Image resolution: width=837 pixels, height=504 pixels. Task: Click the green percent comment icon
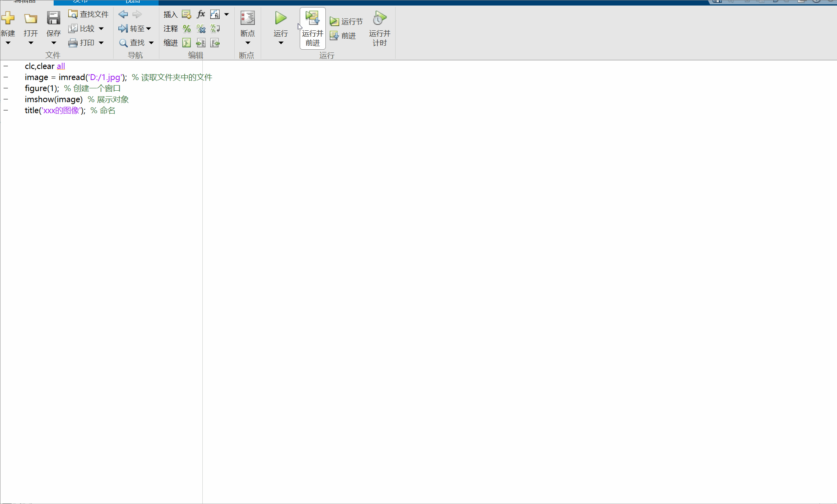(187, 28)
